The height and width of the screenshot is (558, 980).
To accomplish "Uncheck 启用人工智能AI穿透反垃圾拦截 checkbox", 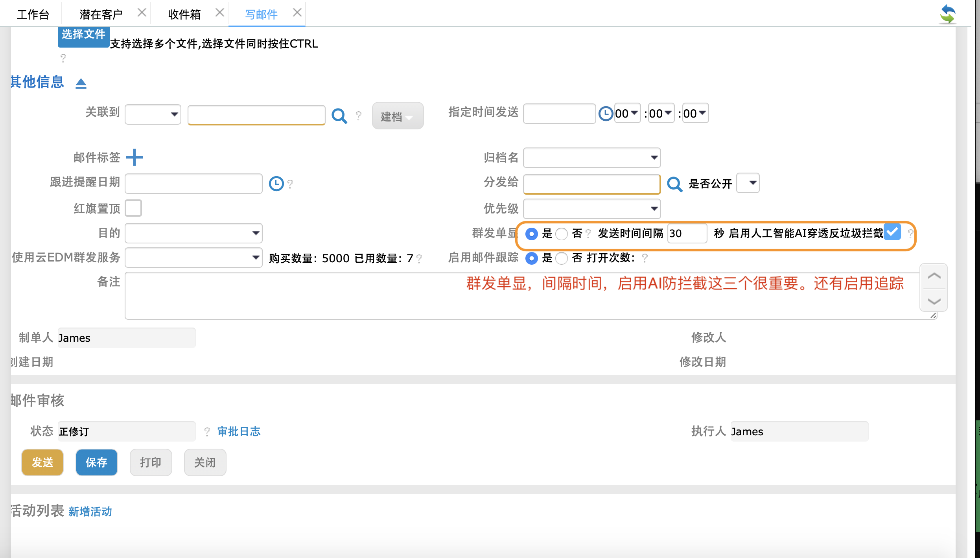I will (x=892, y=232).
